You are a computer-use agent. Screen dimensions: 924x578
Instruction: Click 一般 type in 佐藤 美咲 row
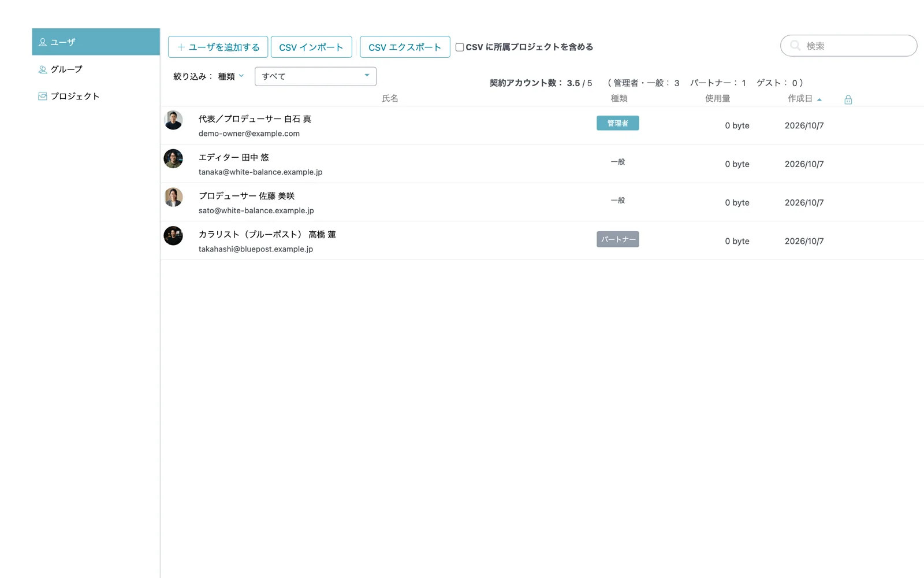pyautogui.click(x=618, y=201)
